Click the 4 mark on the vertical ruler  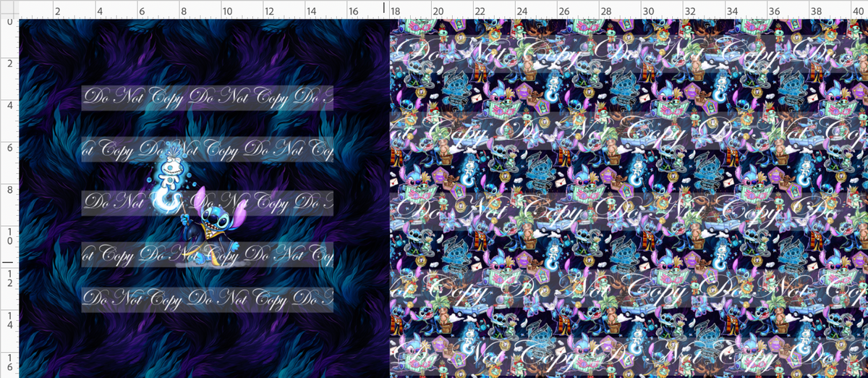point(9,105)
